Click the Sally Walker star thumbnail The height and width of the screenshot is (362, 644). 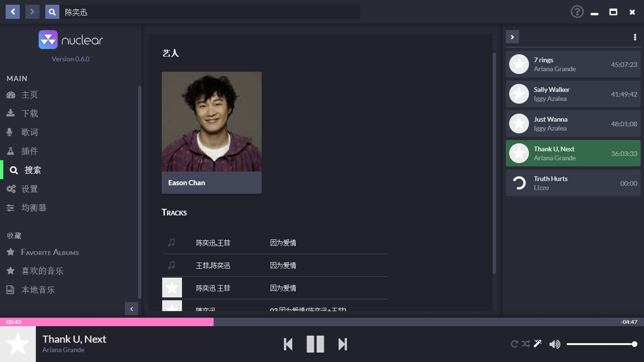pos(519,94)
